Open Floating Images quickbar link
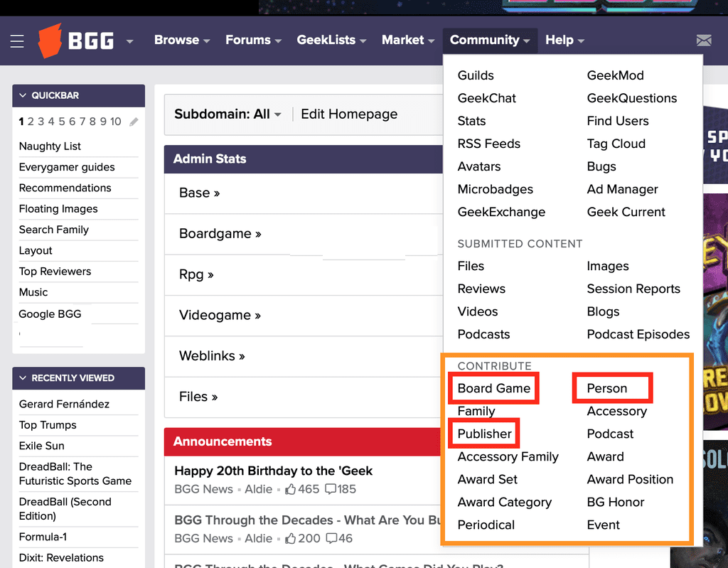728x568 pixels. tap(58, 209)
